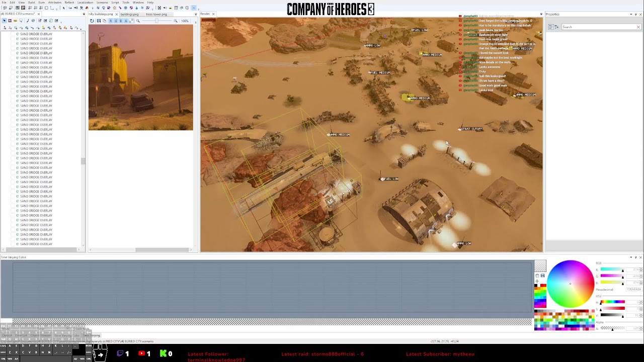The width and height of the screenshot is (644, 362).
Task: Pin the Time Varying Color panel
Action: (636, 257)
